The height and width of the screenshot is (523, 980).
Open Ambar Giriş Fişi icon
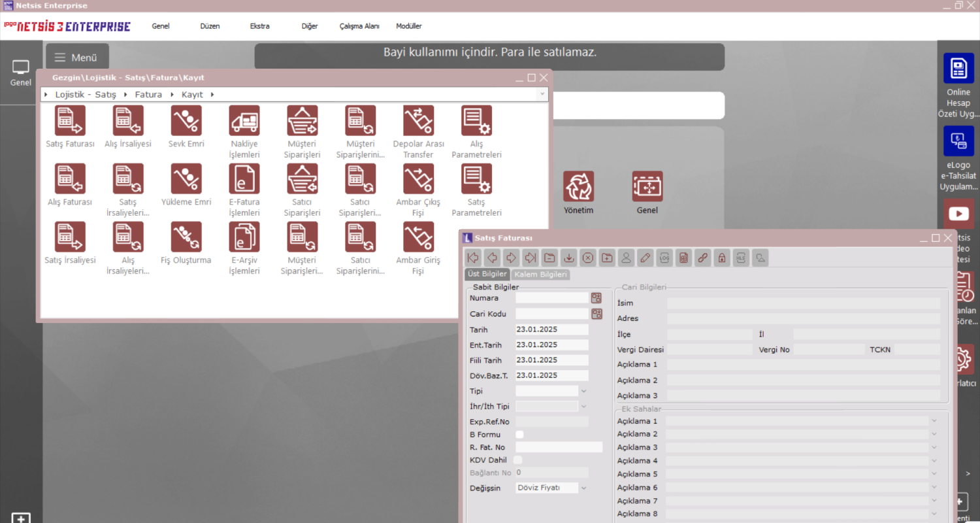418,237
